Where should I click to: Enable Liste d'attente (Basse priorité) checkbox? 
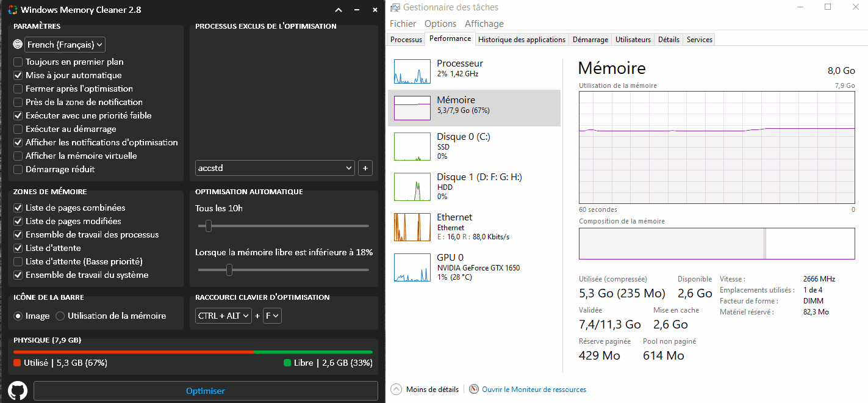18,261
